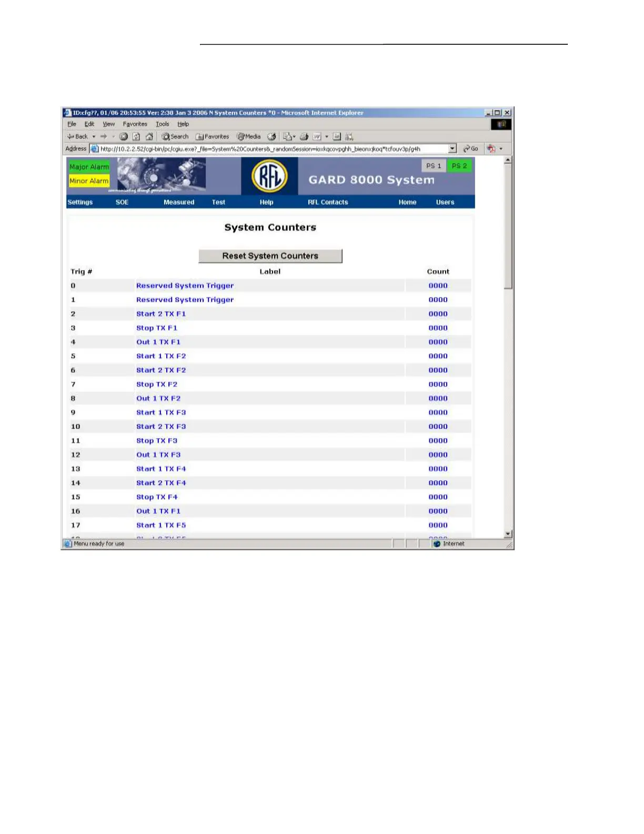The height and width of the screenshot is (834, 644).
Task: Click the Refresh page icon
Action: coord(136,136)
